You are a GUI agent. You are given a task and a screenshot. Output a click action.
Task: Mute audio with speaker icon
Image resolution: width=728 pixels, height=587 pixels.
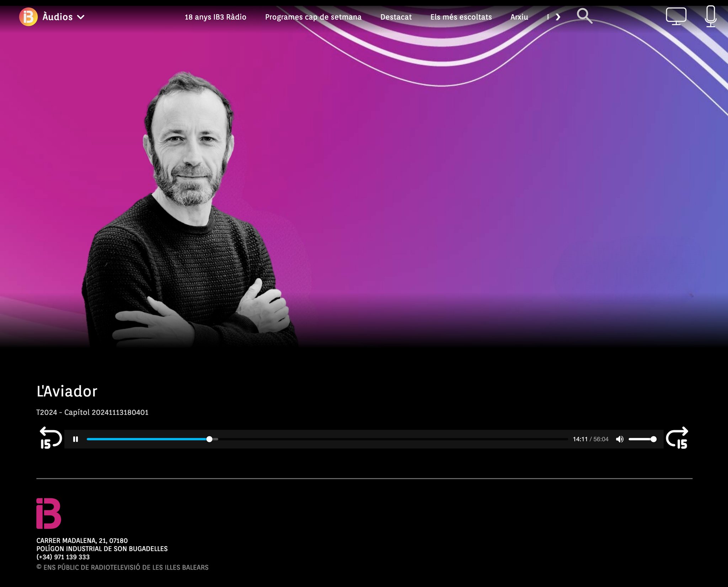point(620,439)
